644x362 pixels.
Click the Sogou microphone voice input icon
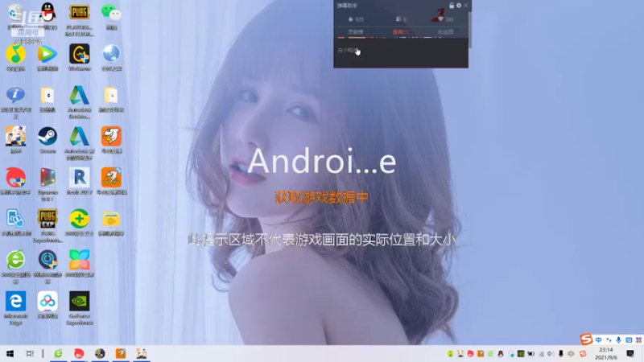click(618, 339)
